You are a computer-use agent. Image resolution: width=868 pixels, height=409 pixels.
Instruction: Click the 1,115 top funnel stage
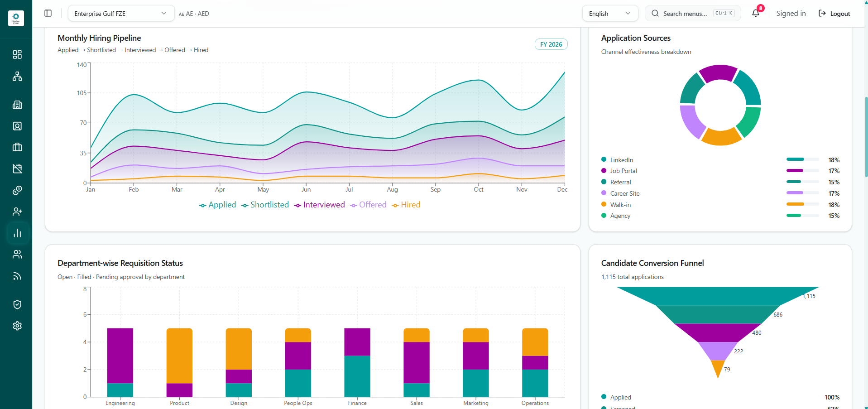pyautogui.click(x=718, y=295)
